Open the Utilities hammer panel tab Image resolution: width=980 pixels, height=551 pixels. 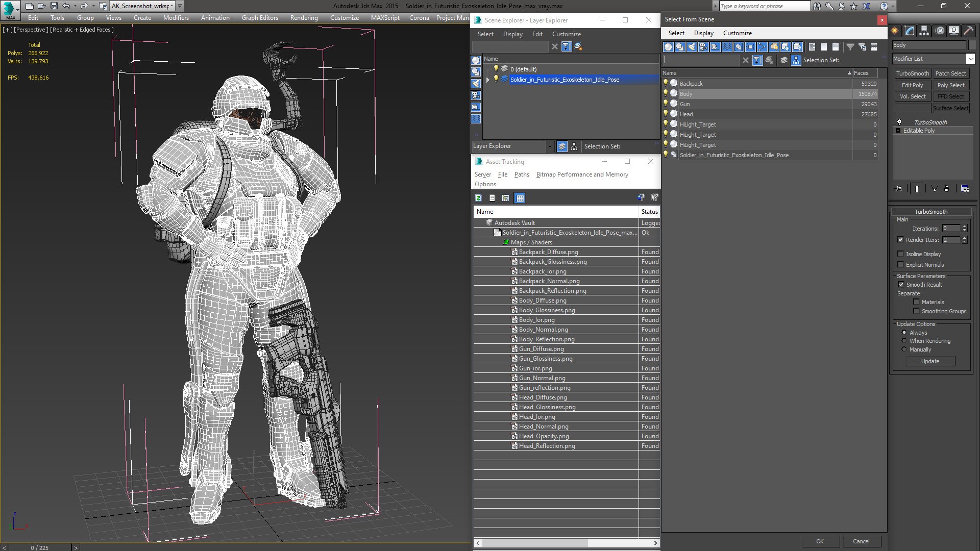tap(968, 31)
